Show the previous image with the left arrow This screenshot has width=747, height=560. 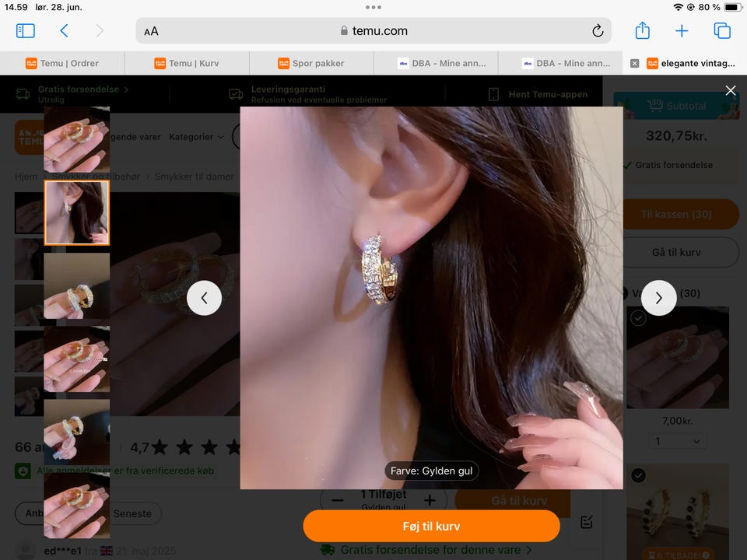click(x=204, y=298)
